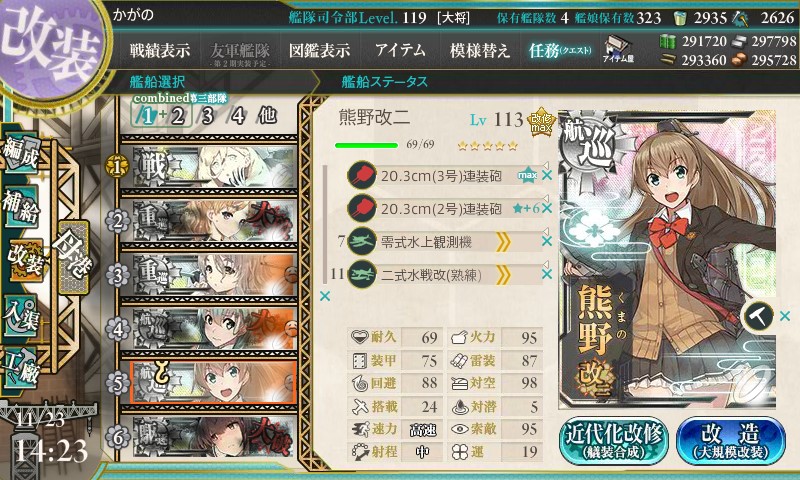Select the destroyer in slot 6

(209, 437)
